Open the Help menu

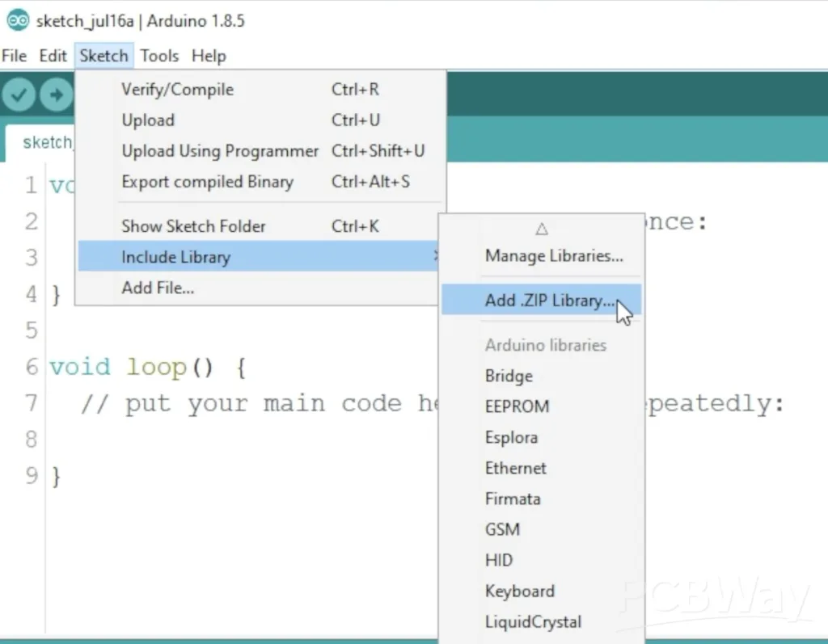tap(209, 56)
